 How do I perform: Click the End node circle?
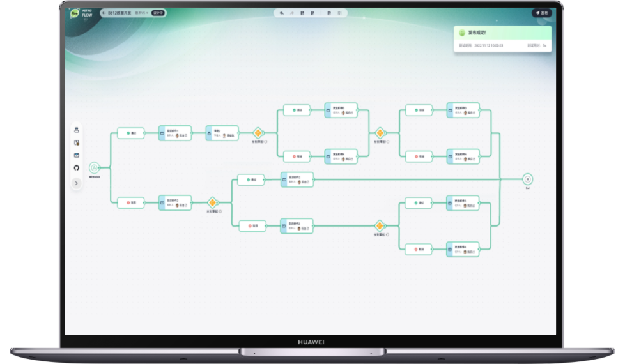click(x=527, y=179)
